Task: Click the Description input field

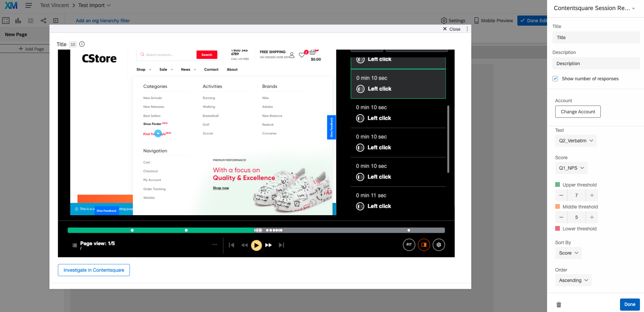Action: coord(596,63)
